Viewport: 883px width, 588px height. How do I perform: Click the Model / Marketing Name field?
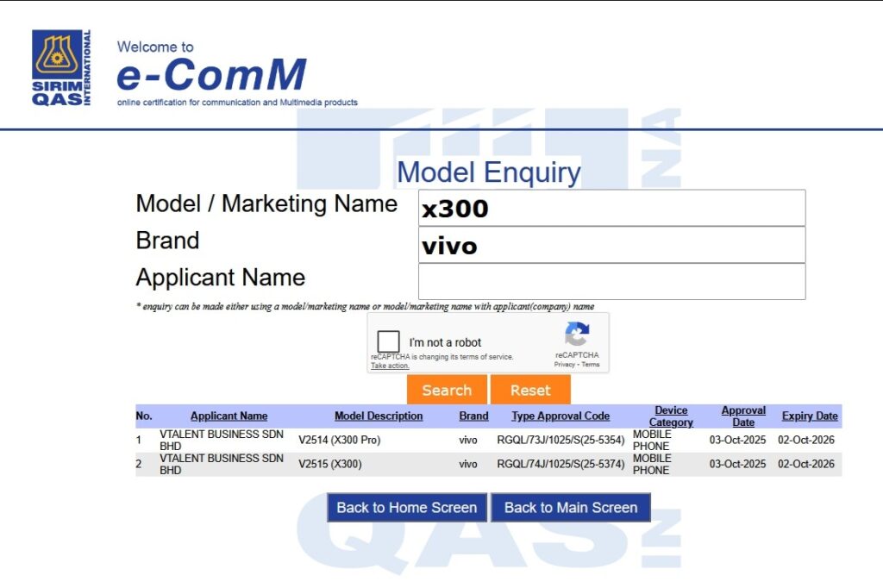(x=611, y=208)
